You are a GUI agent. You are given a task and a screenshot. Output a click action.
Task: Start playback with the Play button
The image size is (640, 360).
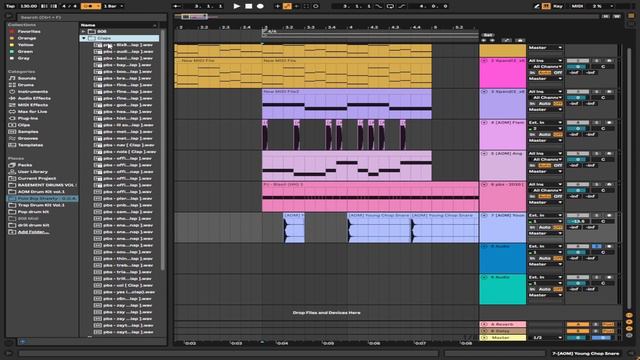coord(237,6)
